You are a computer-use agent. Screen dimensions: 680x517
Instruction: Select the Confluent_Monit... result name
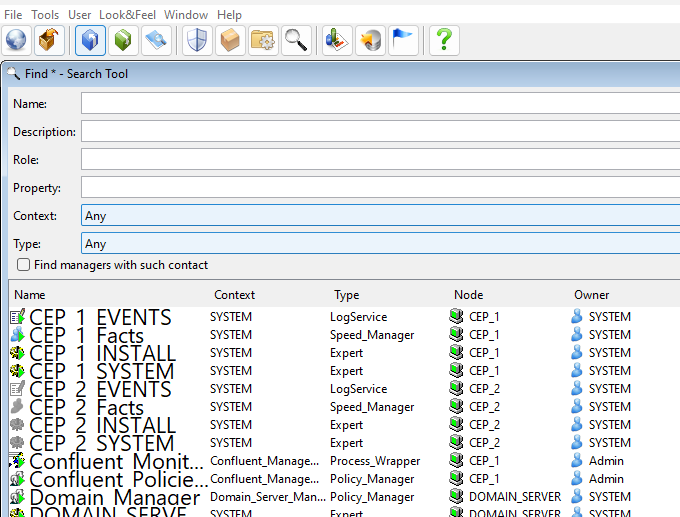pyautogui.click(x=116, y=461)
